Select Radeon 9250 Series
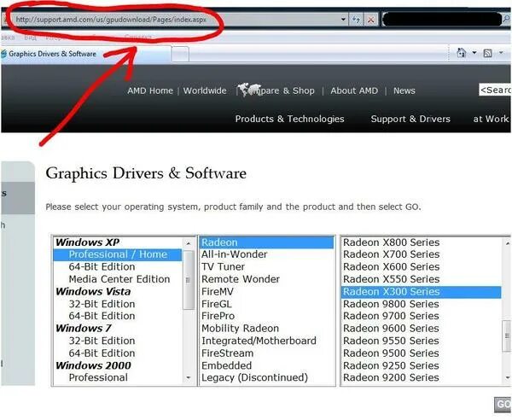 coord(422,365)
